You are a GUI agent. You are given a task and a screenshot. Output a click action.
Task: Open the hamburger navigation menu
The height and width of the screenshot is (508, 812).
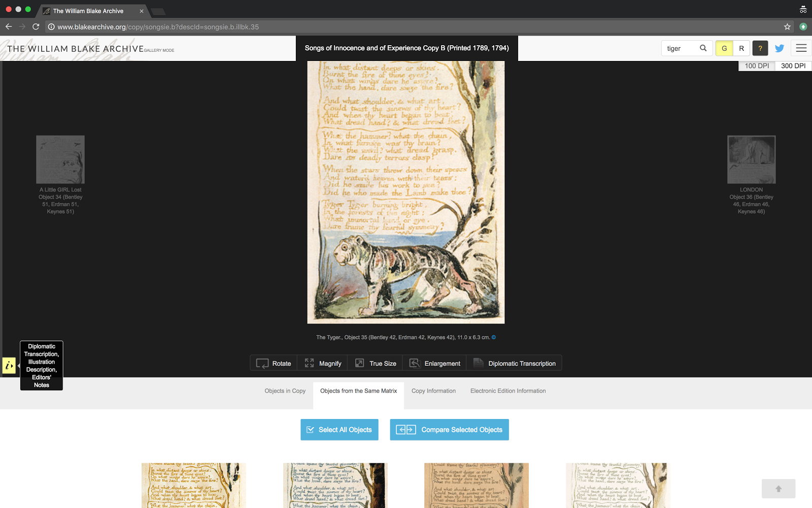click(x=801, y=48)
